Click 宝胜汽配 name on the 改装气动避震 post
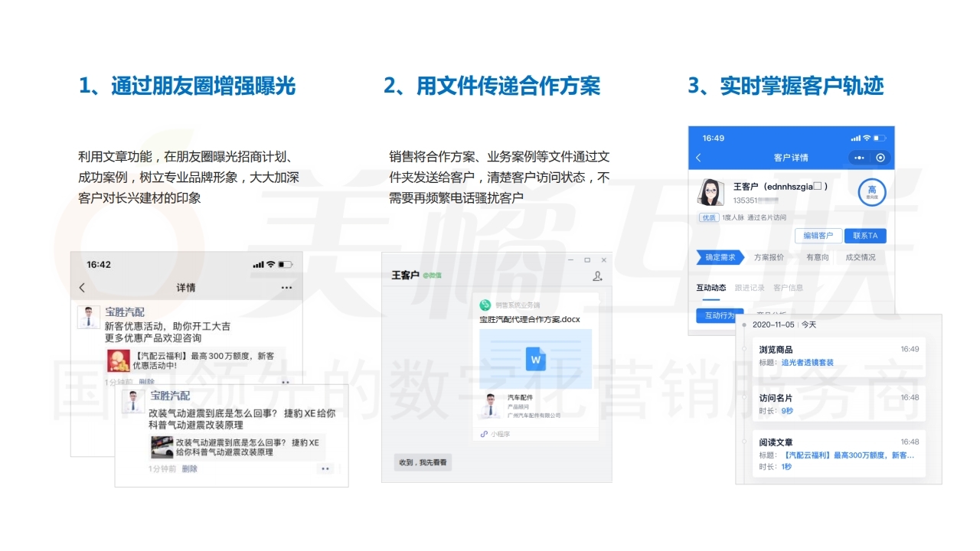The height and width of the screenshot is (551, 980). click(x=170, y=396)
